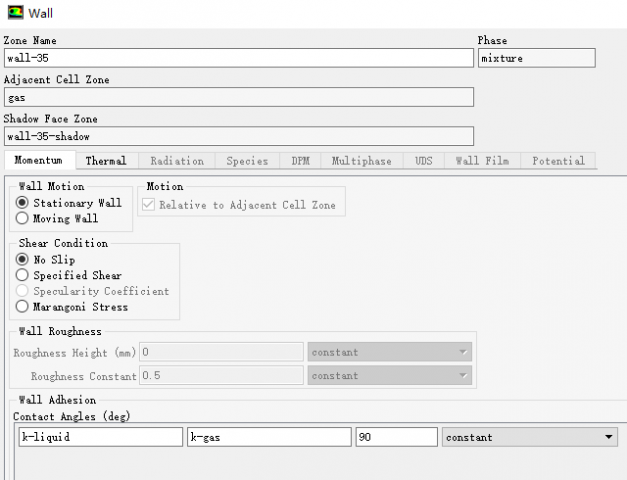Expand the Contact Angles constant dropdown
The width and height of the screenshot is (627, 480).
[x=529, y=437]
